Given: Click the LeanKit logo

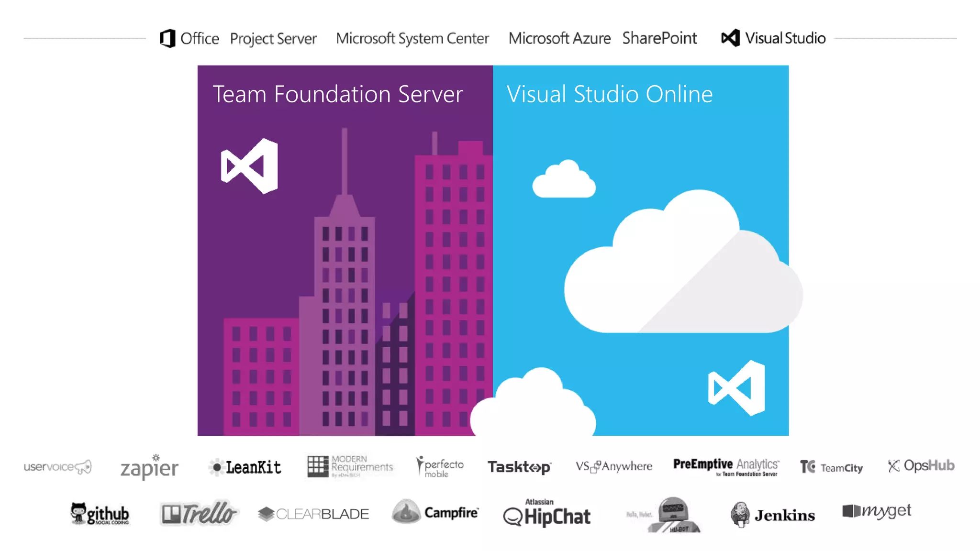Looking at the screenshot, I should [245, 467].
